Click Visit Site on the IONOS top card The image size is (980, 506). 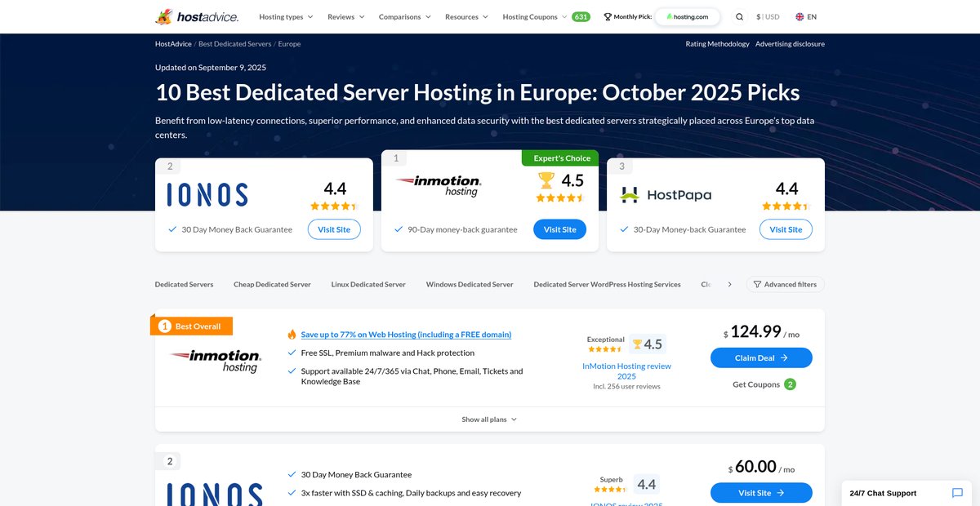(x=334, y=229)
